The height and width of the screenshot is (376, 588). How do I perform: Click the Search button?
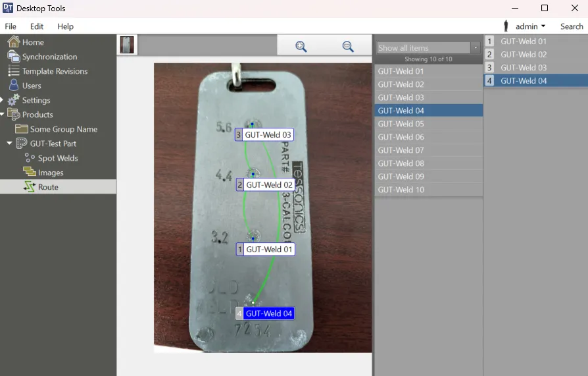point(572,26)
